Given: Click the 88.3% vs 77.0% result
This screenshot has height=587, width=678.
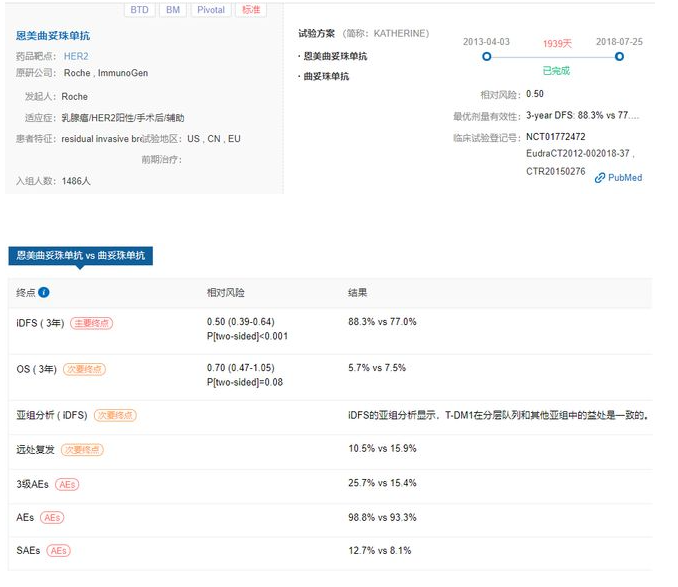Looking at the screenshot, I should pyautogui.click(x=382, y=322).
